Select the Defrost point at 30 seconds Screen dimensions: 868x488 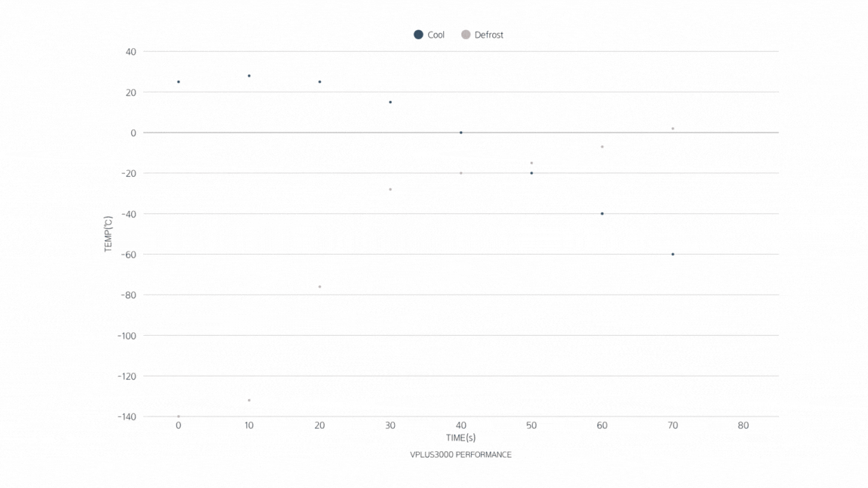point(390,189)
